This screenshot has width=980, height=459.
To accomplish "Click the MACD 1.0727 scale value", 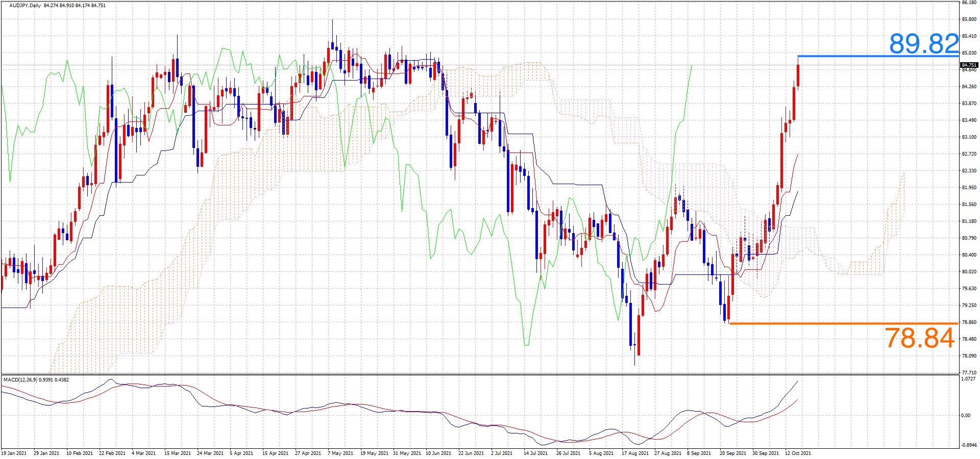I will (968, 379).
